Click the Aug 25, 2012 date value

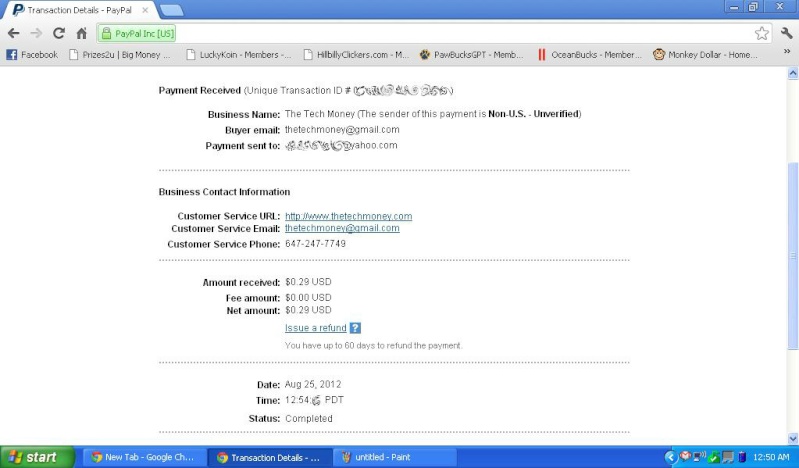click(313, 384)
